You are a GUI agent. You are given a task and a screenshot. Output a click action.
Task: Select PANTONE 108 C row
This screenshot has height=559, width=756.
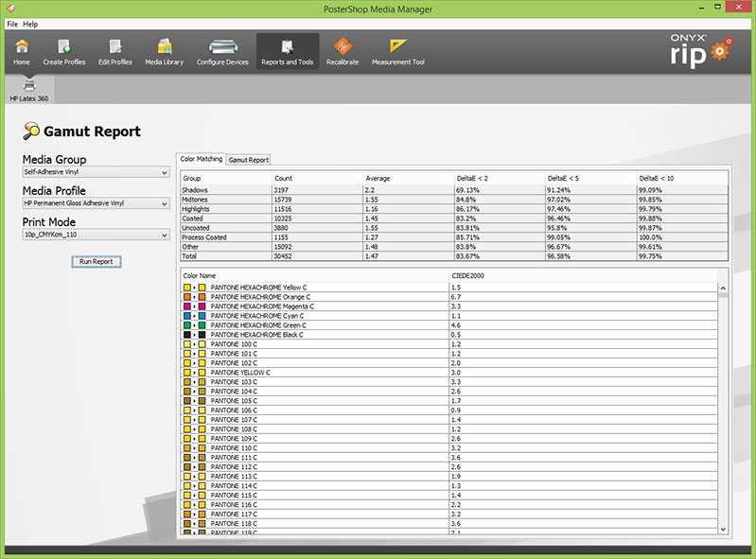[x=449, y=429]
